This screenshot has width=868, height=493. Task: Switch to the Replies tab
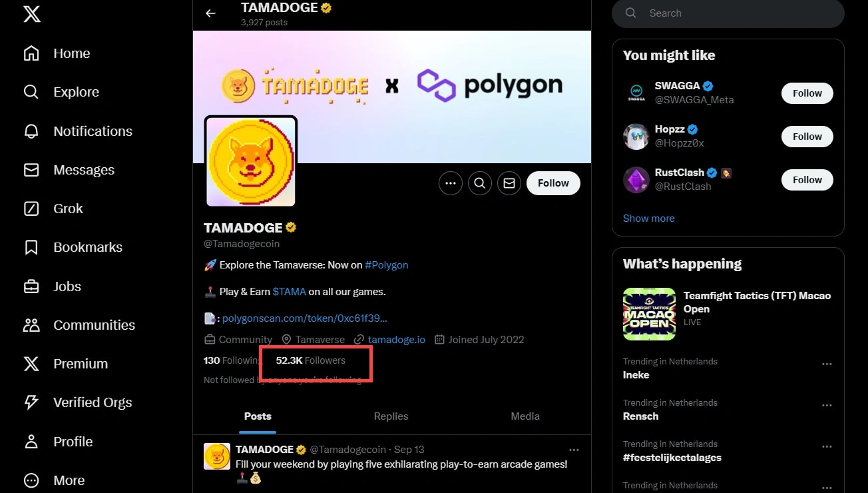pos(391,416)
